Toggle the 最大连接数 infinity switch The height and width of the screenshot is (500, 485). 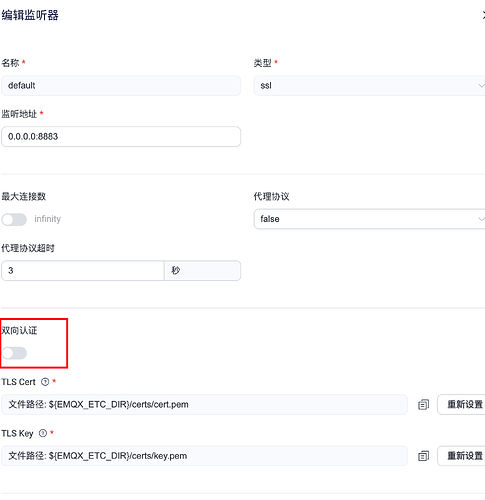pos(14,220)
